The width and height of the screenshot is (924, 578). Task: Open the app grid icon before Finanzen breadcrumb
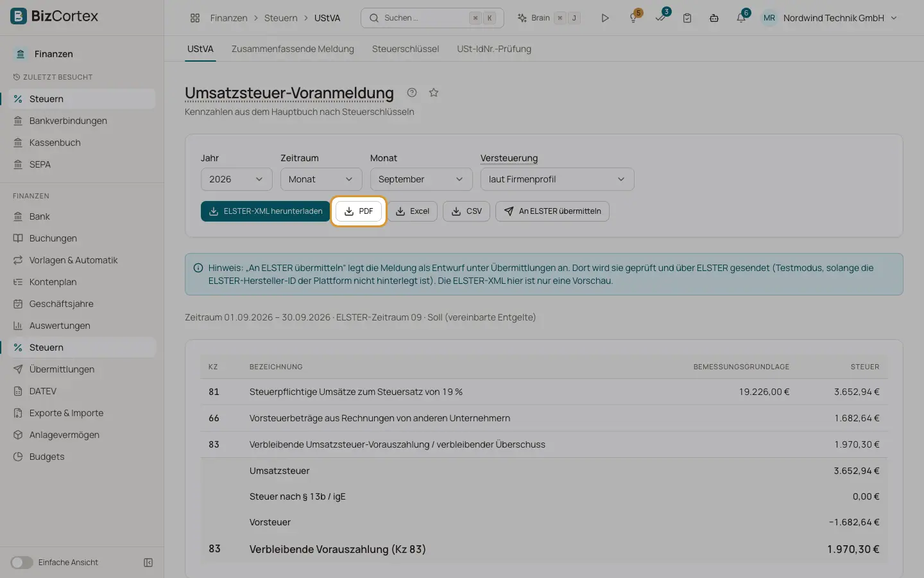[195, 18]
